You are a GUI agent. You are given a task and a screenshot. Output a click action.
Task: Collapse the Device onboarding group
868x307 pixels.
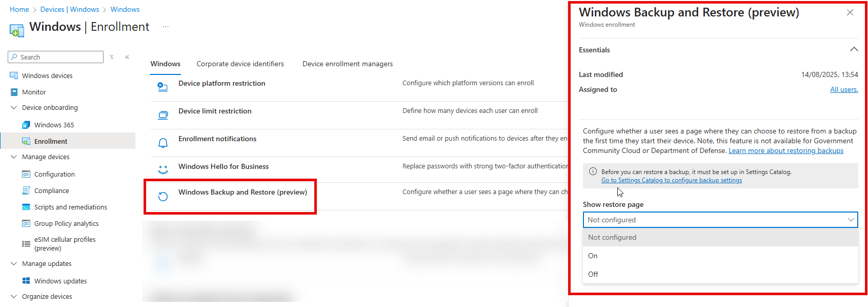pyautogui.click(x=14, y=107)
